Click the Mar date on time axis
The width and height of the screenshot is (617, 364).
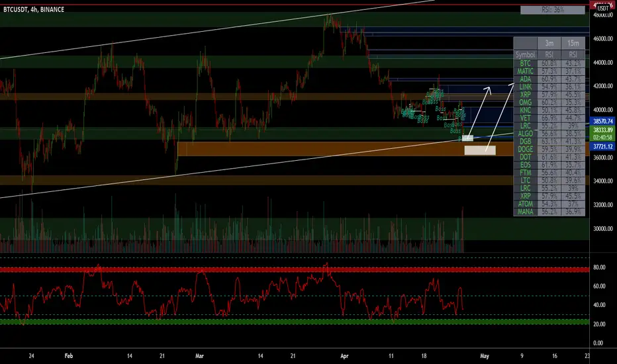coord(199,356)
